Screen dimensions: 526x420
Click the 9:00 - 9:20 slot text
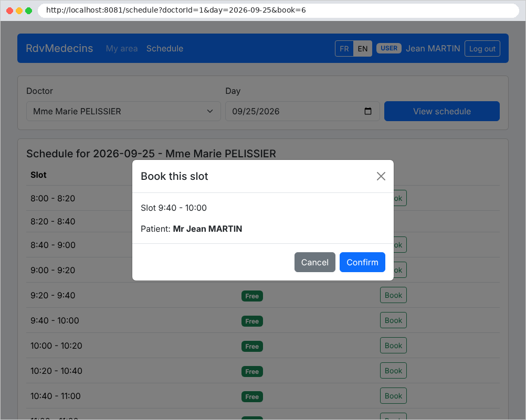pos(52,270)
